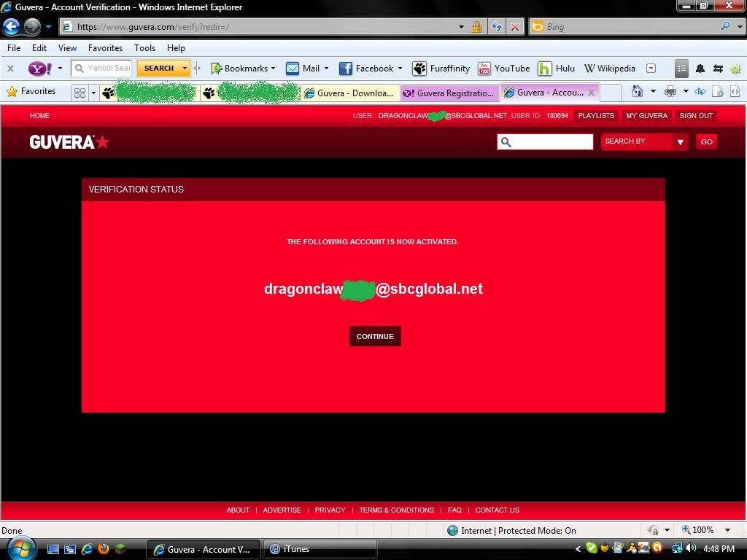Open the PLAYLISTS page

[x=596, y=116]
